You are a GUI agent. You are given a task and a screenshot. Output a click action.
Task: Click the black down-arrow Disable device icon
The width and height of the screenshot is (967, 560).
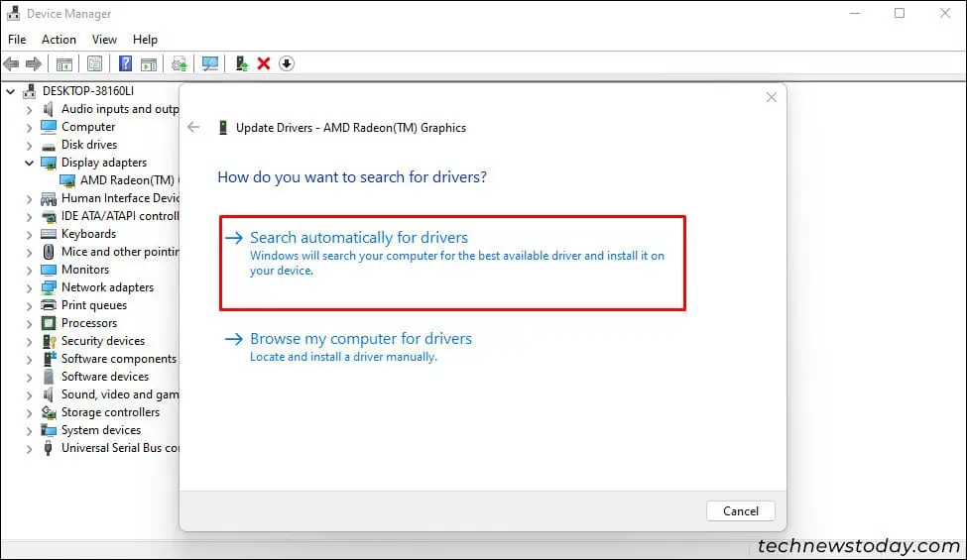(x=287, y=63)
